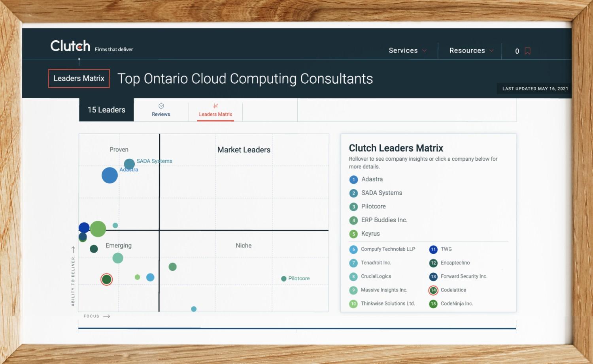Click the Market Leaders quadrant label
Viewport: 593px width, 364px height.
[x=244, y=150]
